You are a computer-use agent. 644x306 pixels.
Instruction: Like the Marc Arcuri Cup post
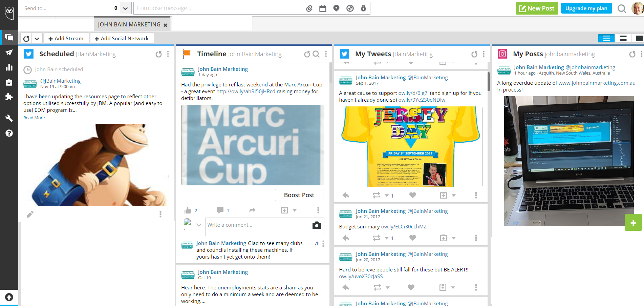(x=188, y=210)
